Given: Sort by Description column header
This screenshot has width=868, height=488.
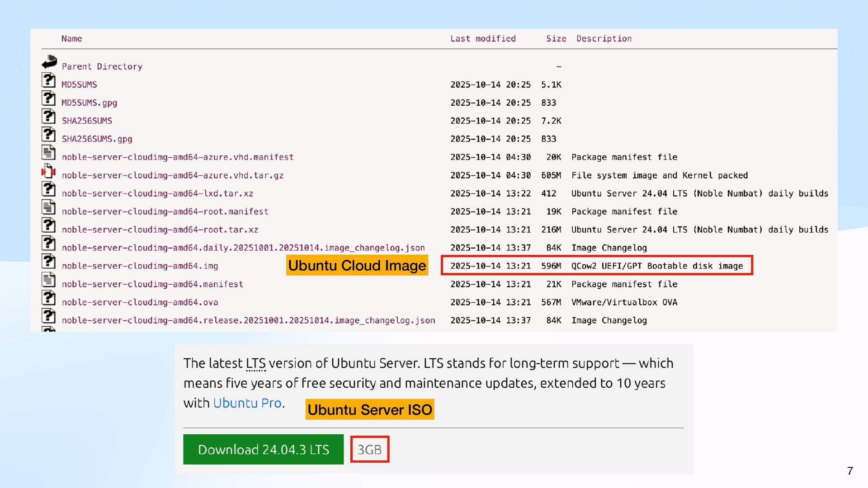Looking at the screenshot, I should 604,39.
